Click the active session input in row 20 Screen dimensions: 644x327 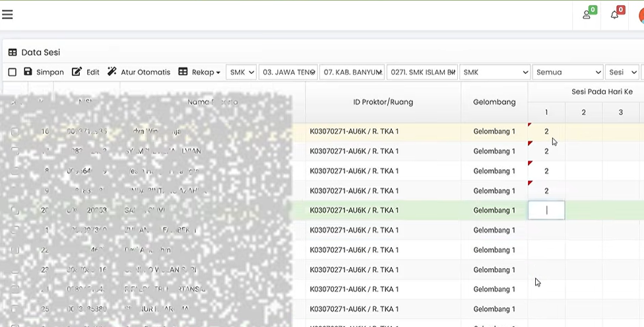coord(546,210)
